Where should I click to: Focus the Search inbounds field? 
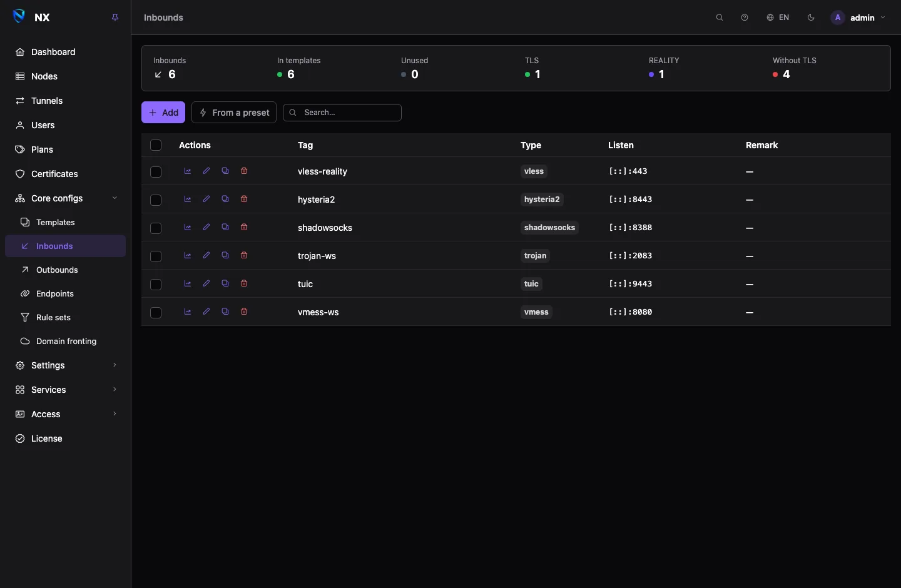click(342, 113)
